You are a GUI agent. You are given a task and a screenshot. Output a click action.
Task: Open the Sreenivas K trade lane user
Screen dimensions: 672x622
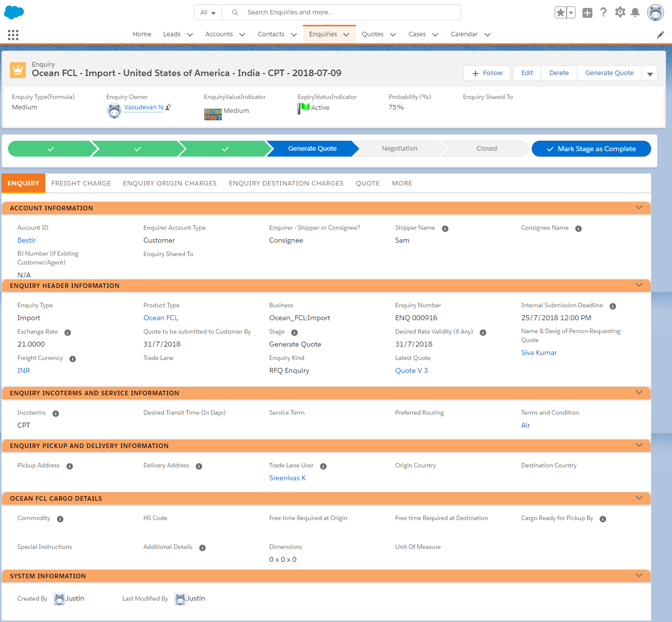[288, 478]
